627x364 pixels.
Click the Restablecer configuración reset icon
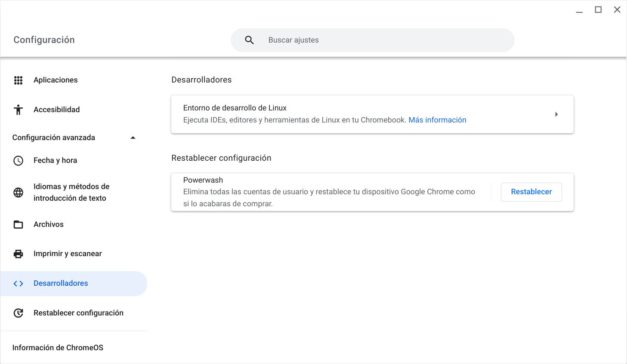18,313
